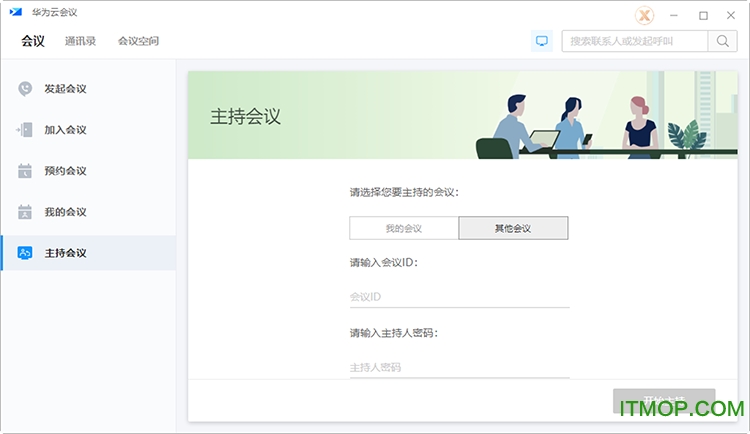
Task: Focus the 会议ID input field
Action: pos(459,297)
